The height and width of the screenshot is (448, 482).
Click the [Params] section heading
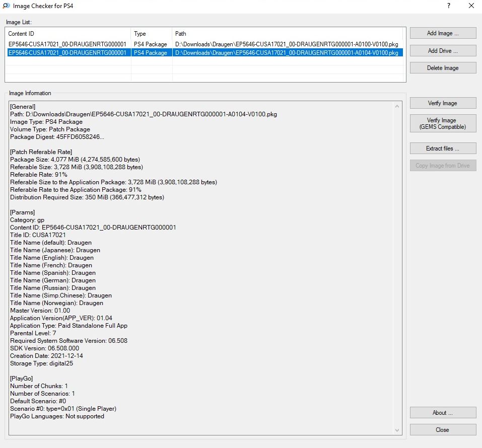pos(23,212)
